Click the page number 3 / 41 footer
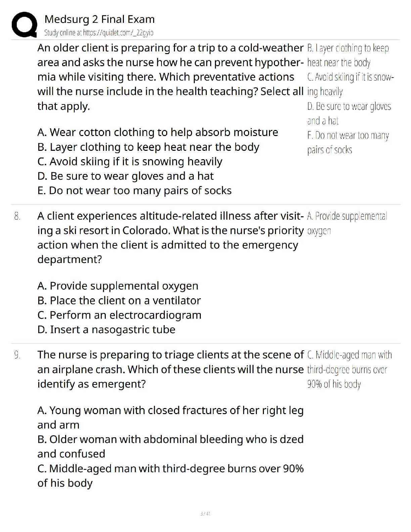The height and width of the screenshot is (532, 411). [205, 514]
